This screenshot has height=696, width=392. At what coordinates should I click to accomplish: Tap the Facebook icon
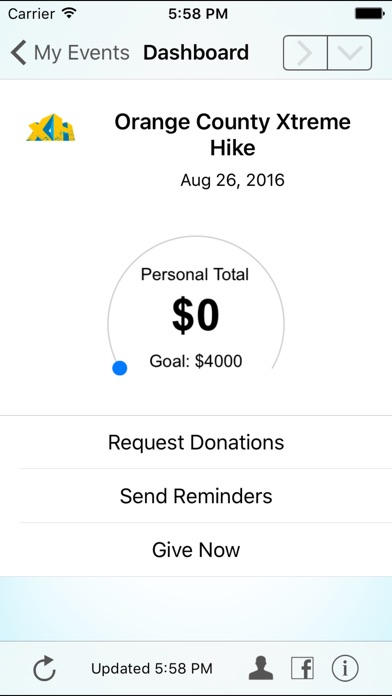coord(302,668)
